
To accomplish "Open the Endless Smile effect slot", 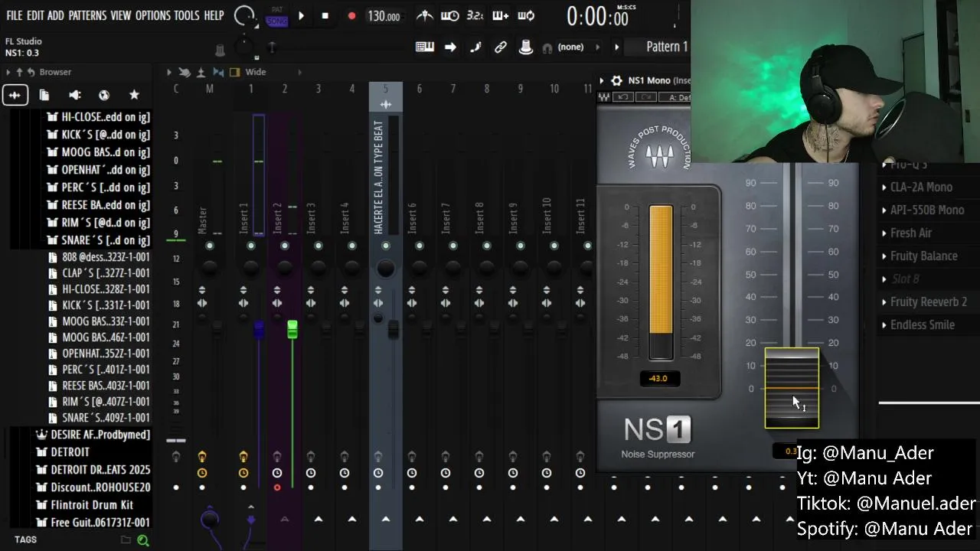I will [x=922, y=324].
